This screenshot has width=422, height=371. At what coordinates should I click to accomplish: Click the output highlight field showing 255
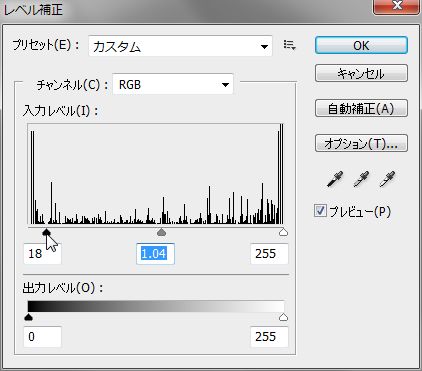[x=269, y=337]
